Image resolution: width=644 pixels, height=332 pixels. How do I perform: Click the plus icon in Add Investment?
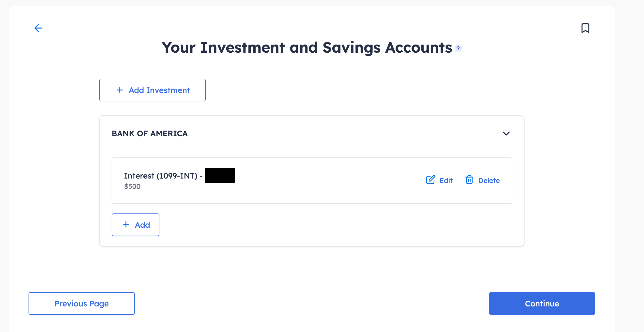tap(120, 90)
